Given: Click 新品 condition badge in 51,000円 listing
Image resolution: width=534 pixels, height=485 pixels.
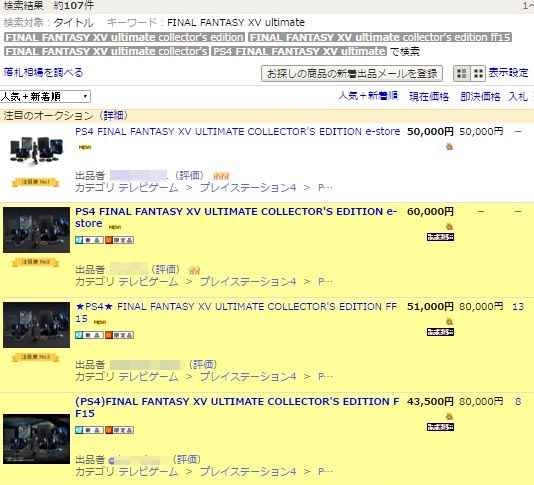Looking at the screenshot, I should [89, 335].
